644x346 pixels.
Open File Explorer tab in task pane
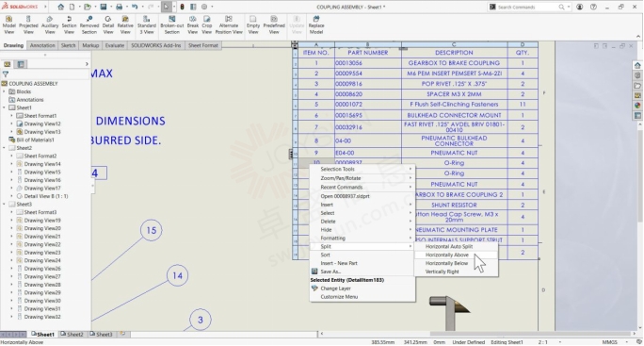point(637,86)
